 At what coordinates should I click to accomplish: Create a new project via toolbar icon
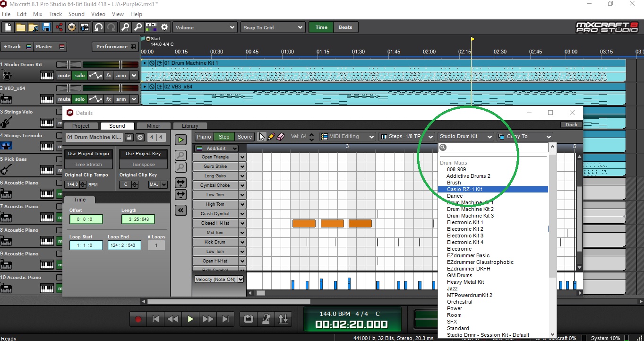pos(8,27)
